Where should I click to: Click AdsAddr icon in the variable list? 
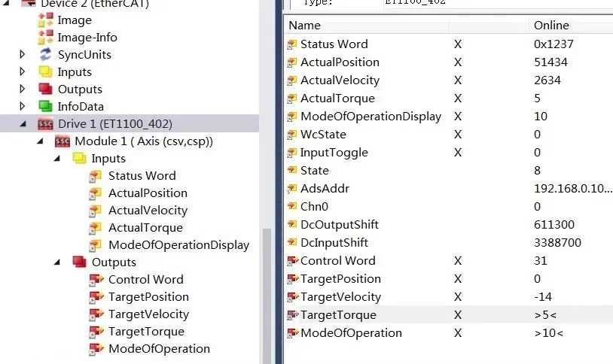[291, 189]
